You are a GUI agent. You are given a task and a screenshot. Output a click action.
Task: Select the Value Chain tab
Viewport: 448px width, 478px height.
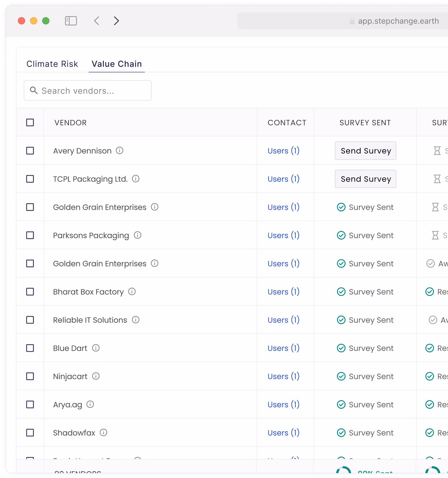(117, 64)
